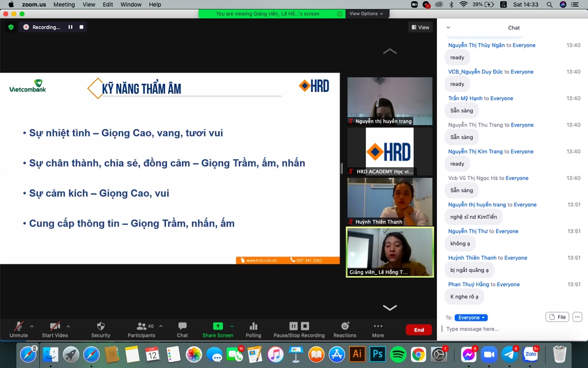The image size is (588, 368).
Task: Open the More options menu
Action: (378, 329)
